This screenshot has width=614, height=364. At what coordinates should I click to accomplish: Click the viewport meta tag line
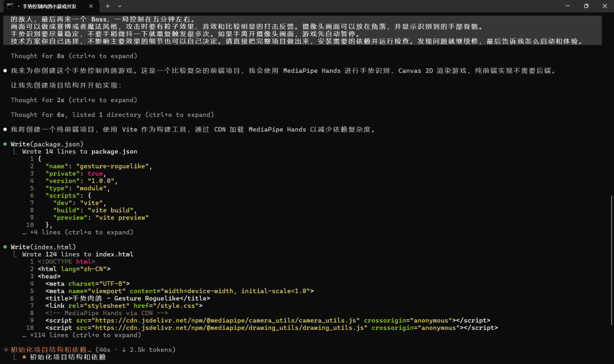point(179,291)
